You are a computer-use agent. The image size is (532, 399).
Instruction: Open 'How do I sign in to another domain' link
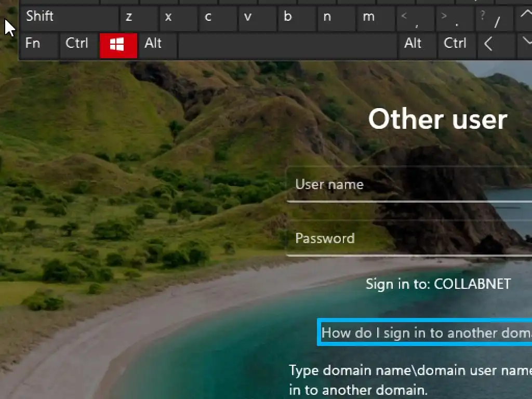pyautogui.click(x=425, y=332)
